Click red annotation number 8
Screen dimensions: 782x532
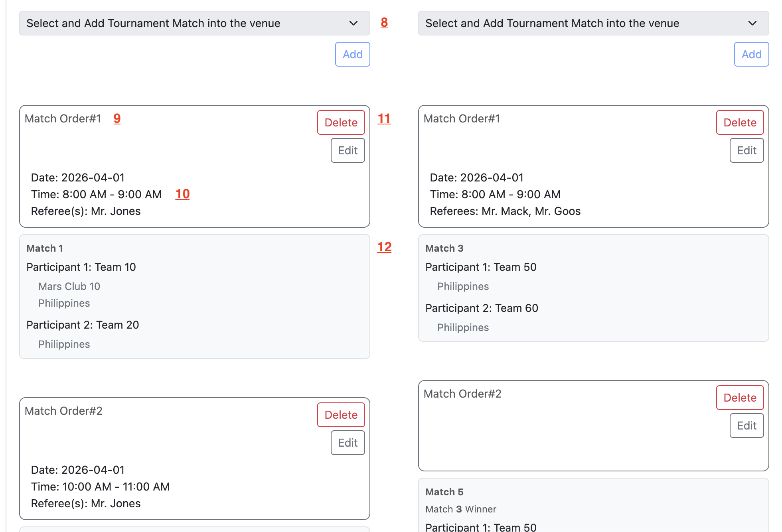coord(384,23)
